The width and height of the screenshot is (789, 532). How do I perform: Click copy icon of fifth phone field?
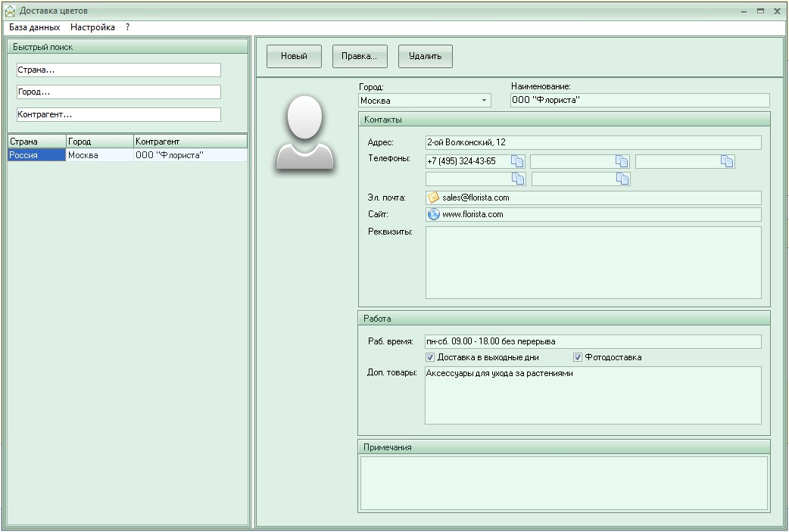622,179
